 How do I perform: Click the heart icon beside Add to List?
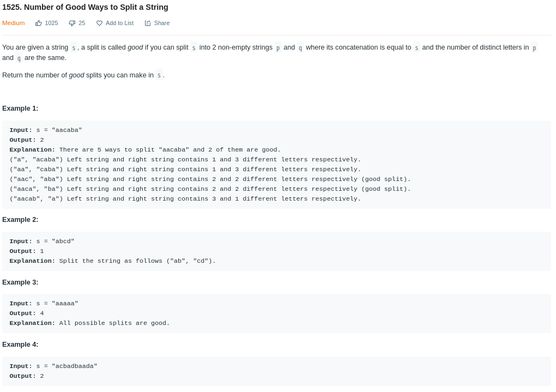click(99, 23)
